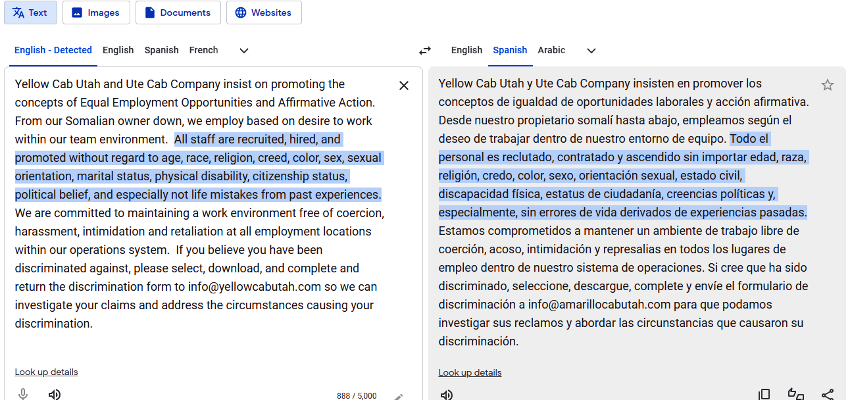
Task: Start voice input with microphone icon
Action: tap(23, 394)
